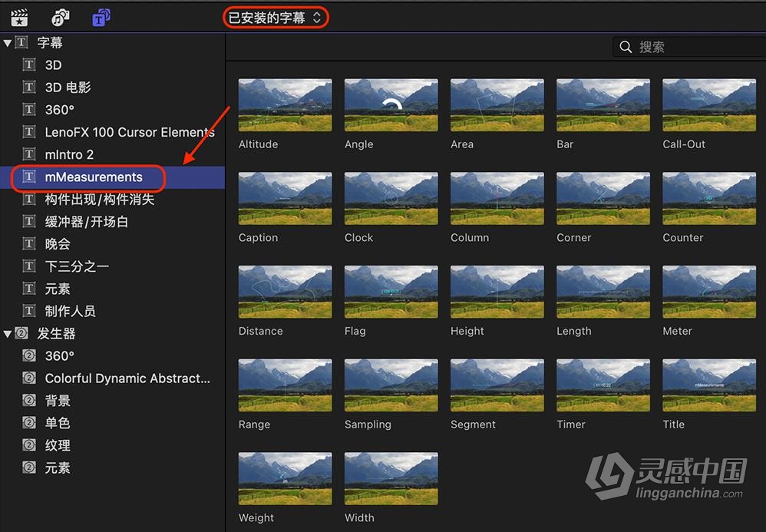Select the Weight title thumbnail
The height and width of the screenshot is (532, 766).
click(286, 478)
